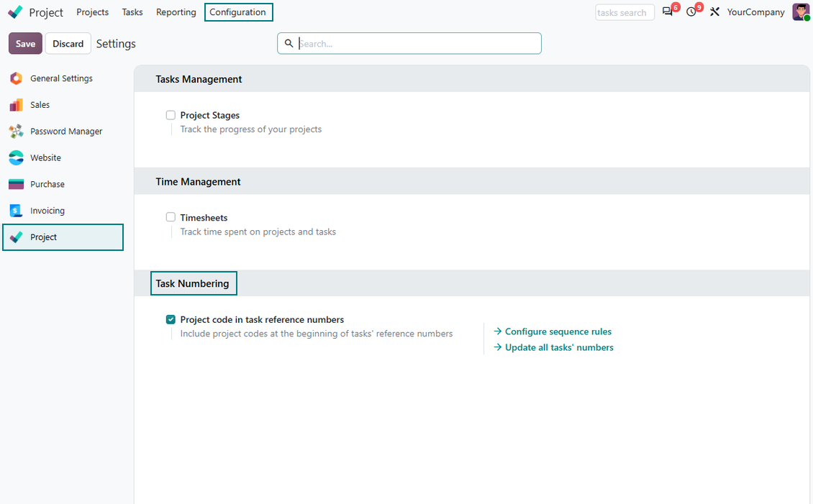Screen dimensions: 813x504
Task: Open the conversations chat icon
Action: (667, 12)
